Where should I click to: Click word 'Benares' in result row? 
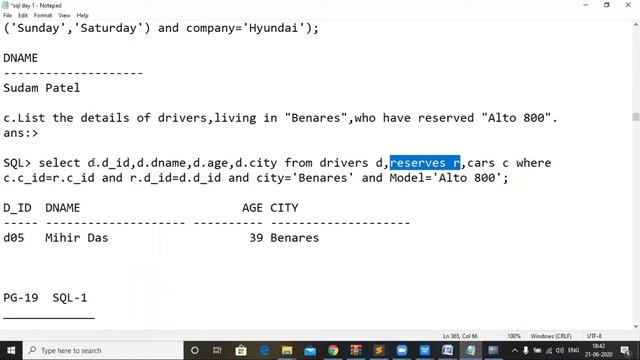pyautogui.click(x=294, y=238)
